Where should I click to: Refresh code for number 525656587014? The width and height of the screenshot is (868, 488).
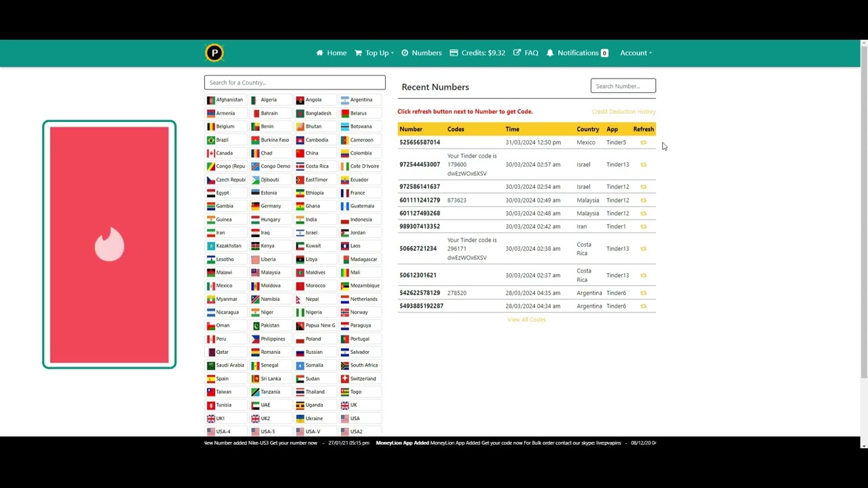pyautogui.click(x=644, y=142)
